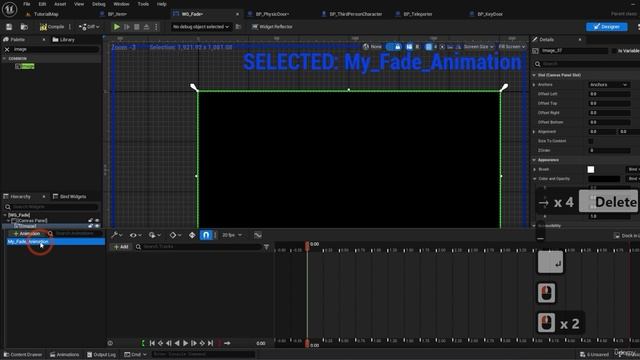Open sequencer playback options menu

pos(154,236)
